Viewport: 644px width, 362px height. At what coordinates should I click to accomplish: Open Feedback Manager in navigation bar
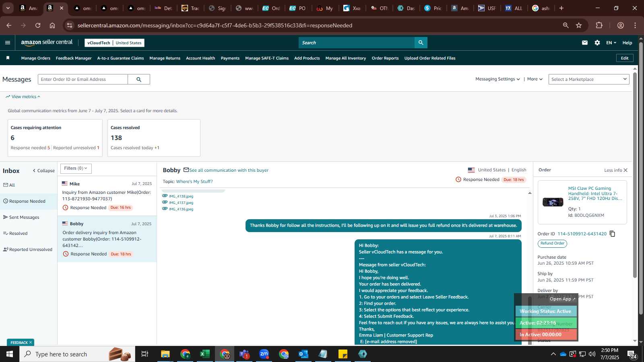click(x=74, y=58)
